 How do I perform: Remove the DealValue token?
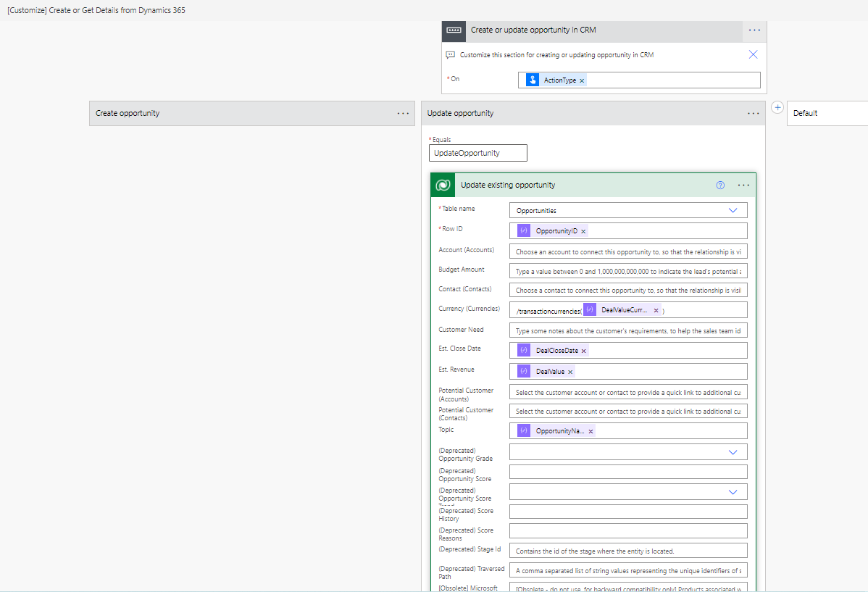point(570,372)
